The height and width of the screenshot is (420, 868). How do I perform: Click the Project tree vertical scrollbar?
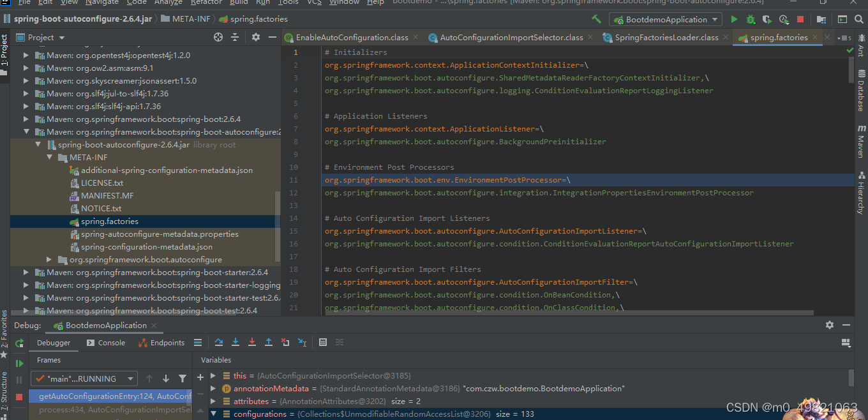coord(277,227)
